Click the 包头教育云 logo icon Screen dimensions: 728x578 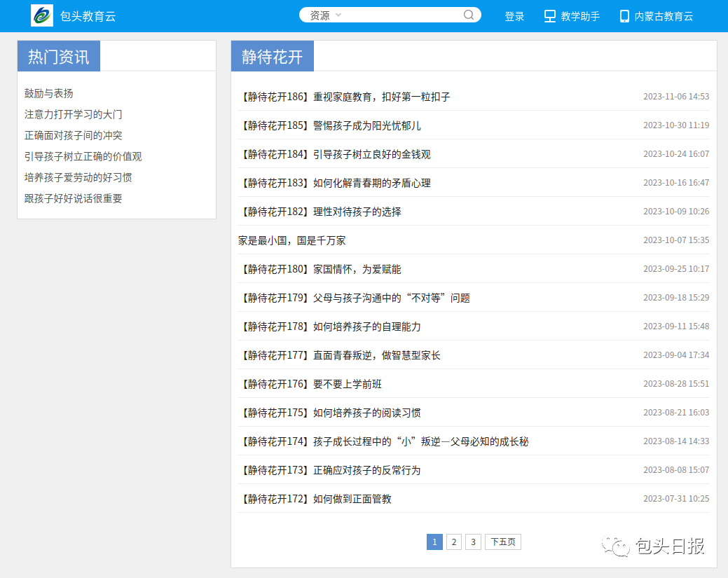tap(42, 15)
